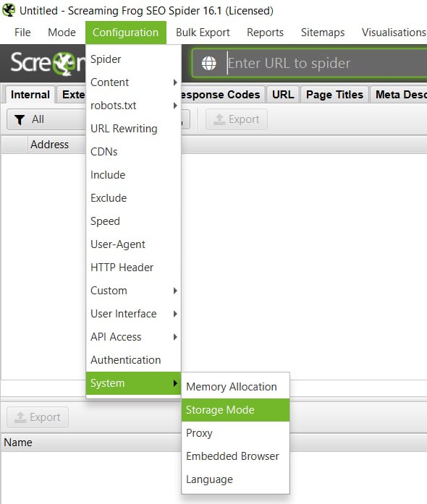Select Exclude menu entry
427x504 pixels.
[x=133, y=198]
